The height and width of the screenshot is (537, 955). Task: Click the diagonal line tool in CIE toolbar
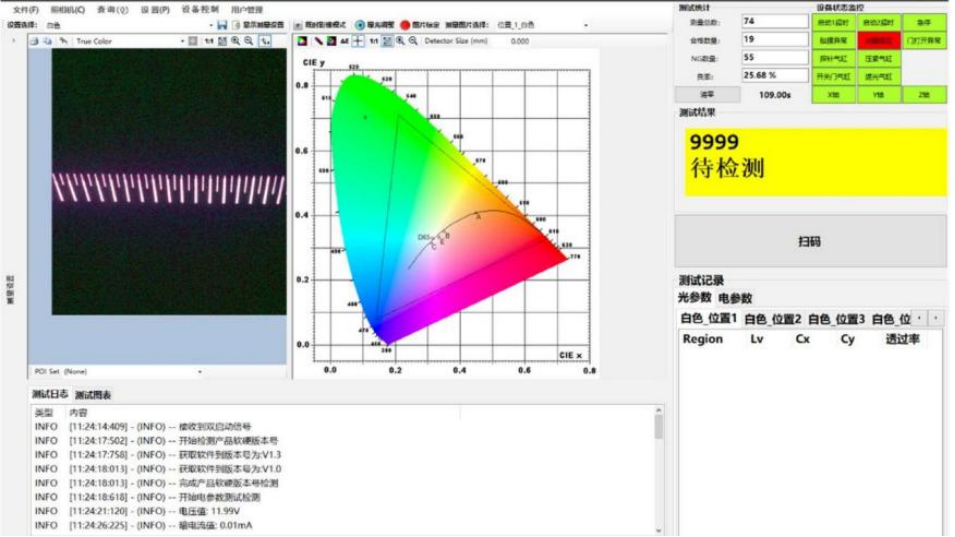tap(318, 41)
